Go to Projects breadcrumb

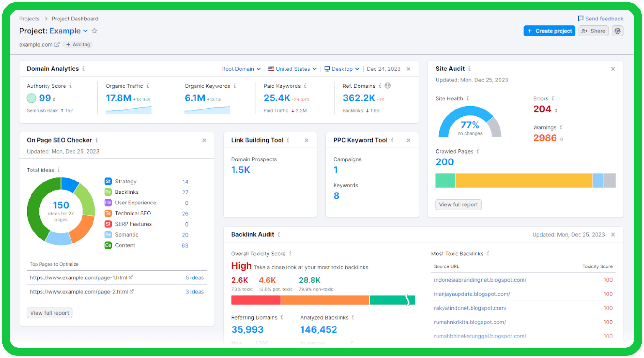(x=29, y=19)
